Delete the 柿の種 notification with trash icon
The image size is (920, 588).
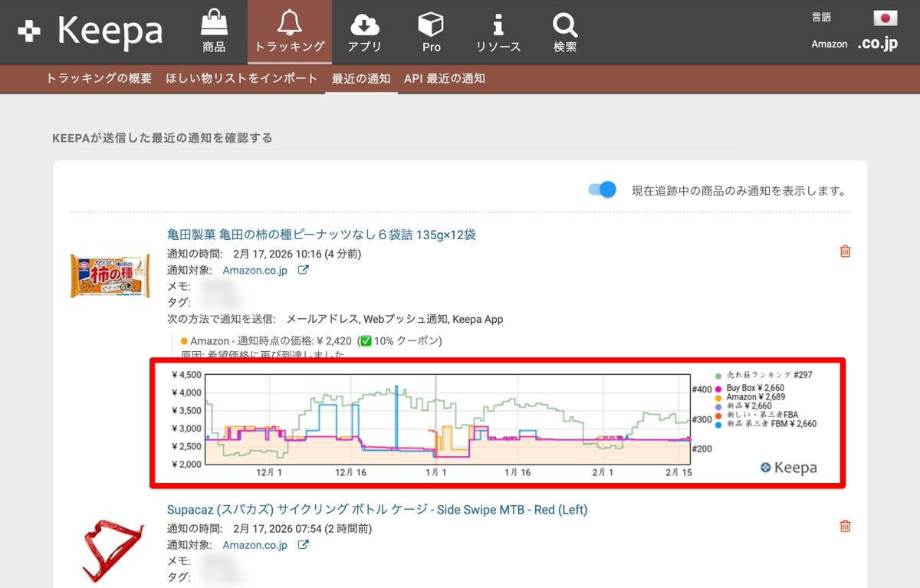click(x=845, y=251)
